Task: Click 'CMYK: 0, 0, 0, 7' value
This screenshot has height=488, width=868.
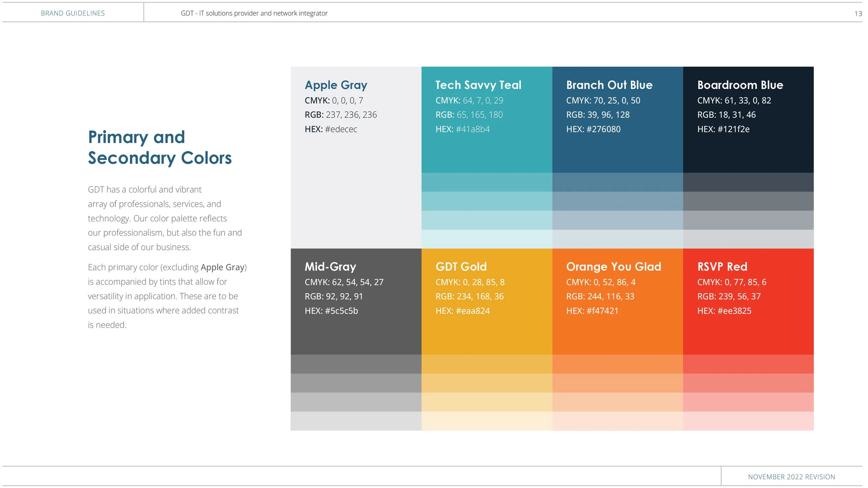Action: coord(334,100)
